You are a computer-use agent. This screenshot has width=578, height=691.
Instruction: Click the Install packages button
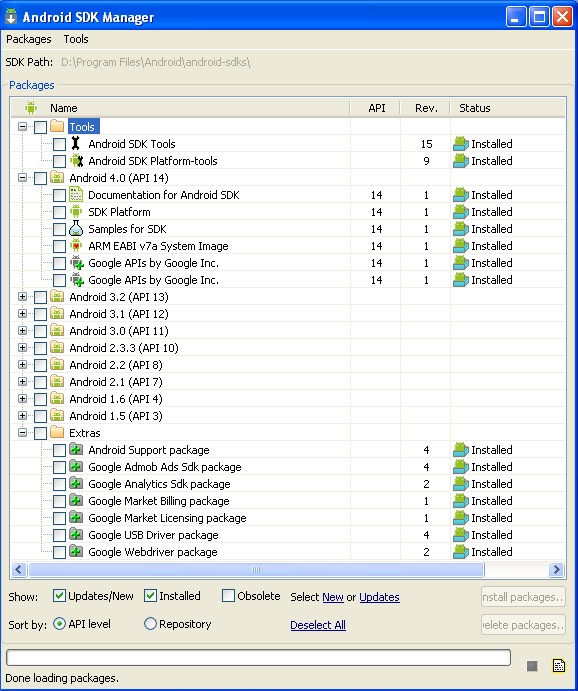click(523, 597)
